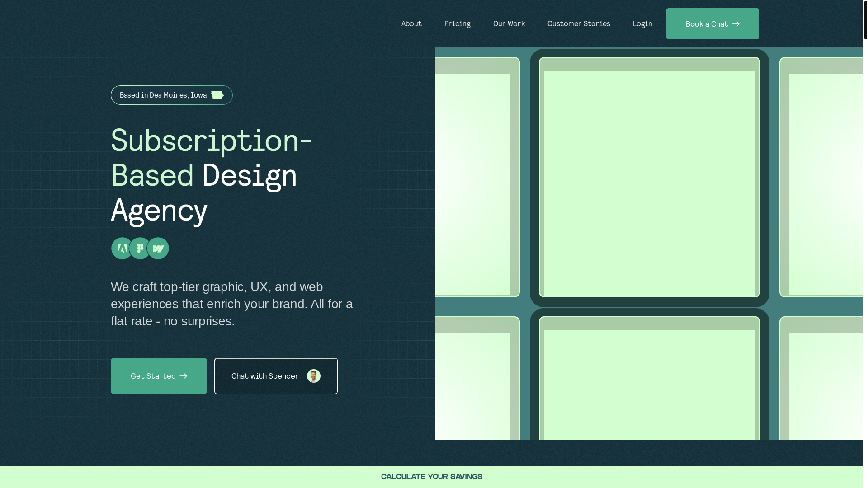Open Our Work nav link
Screen dimensions: 868x488
tap(509, 23)
